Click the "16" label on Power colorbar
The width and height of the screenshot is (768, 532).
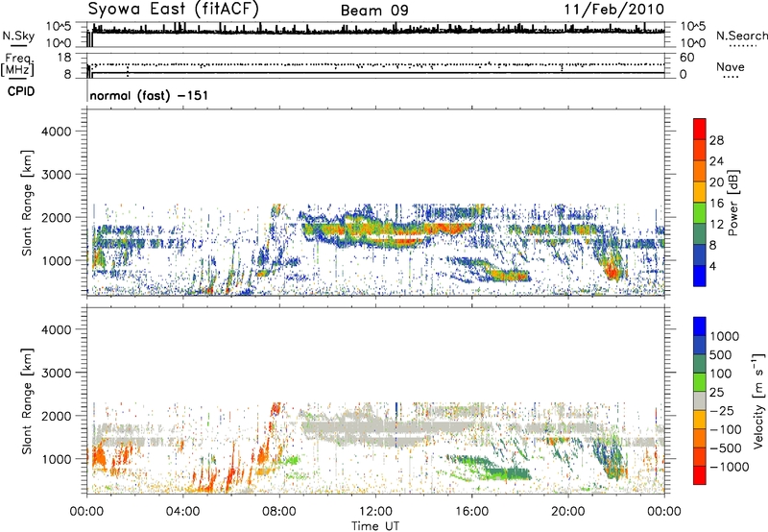coord(716,204)
